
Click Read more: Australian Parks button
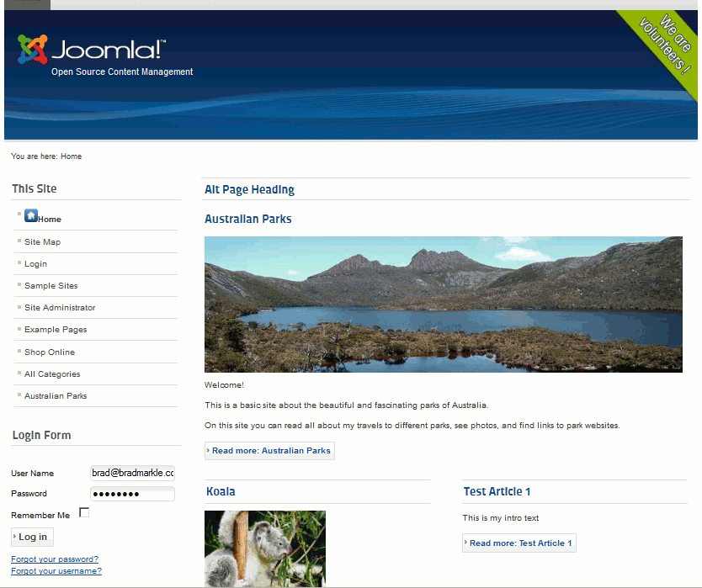269,451
